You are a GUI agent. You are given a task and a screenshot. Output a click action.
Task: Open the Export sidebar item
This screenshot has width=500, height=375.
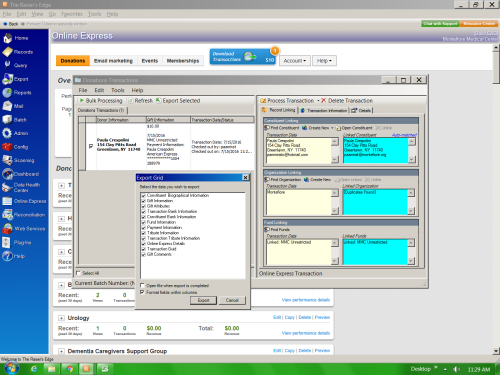(x=16, y=79)
